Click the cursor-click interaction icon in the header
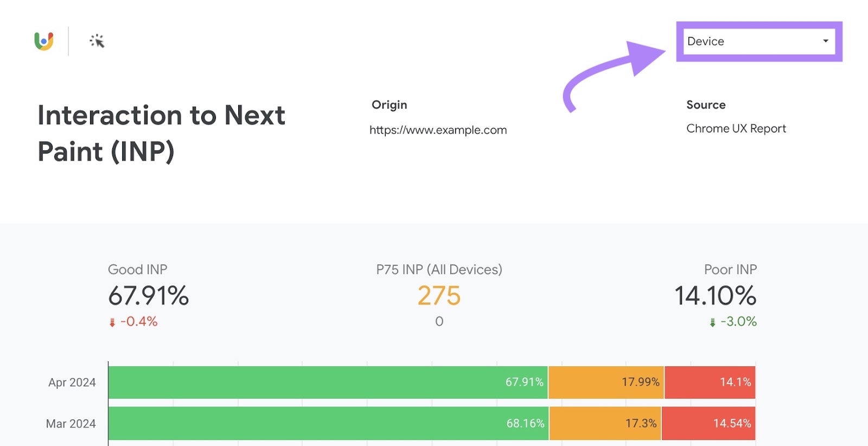The width and height of the screenshot is (868, 446). 96,40
